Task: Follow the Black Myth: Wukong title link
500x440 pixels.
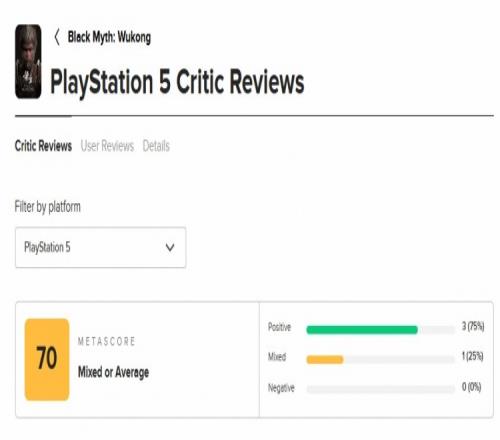Action: 109,37
